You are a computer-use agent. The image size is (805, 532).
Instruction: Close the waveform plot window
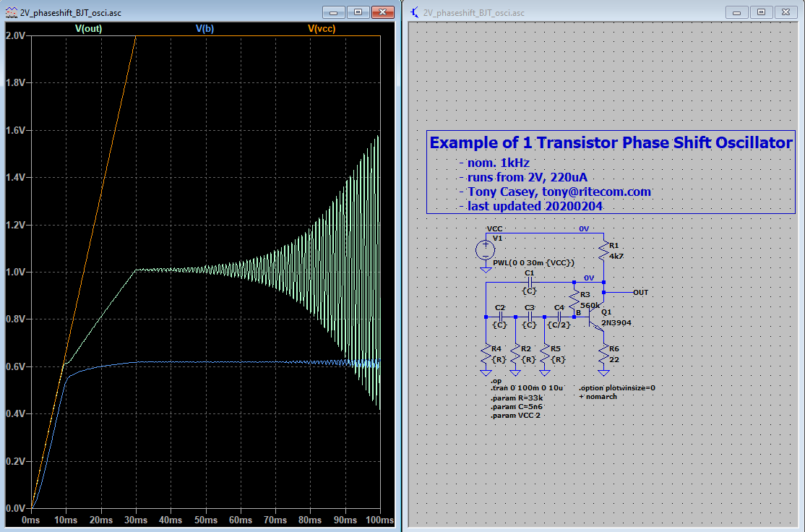click(x=382, y=12)
